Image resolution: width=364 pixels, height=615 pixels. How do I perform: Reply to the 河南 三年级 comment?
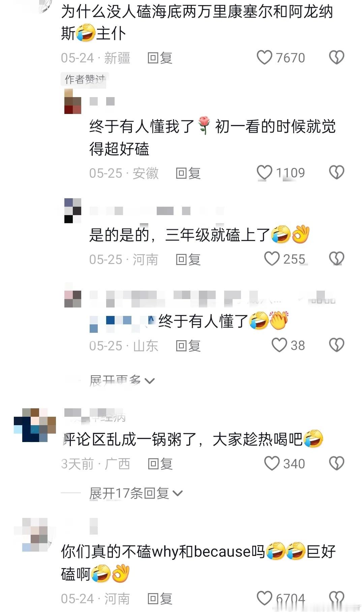pos(188,259)
